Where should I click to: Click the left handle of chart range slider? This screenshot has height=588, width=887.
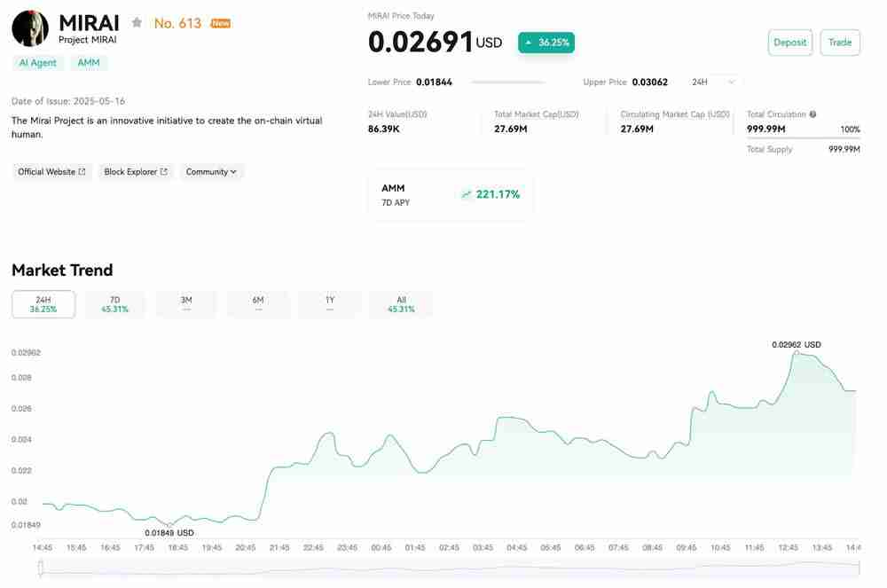[x=41, y=568]
